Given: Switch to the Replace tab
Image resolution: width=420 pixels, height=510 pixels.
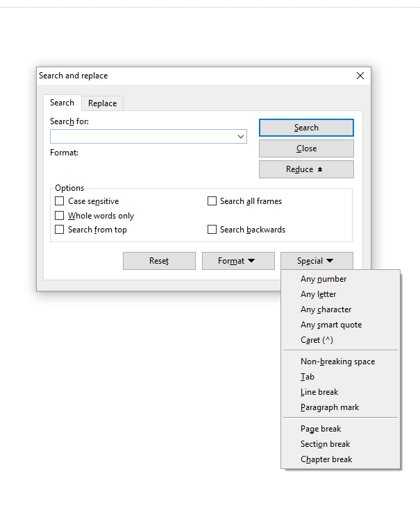Looking at the screenshot, I should tap(102, 103).
